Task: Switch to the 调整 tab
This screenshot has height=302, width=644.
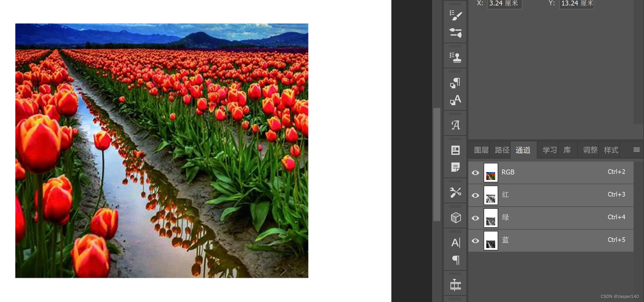Action: [590, 150]
